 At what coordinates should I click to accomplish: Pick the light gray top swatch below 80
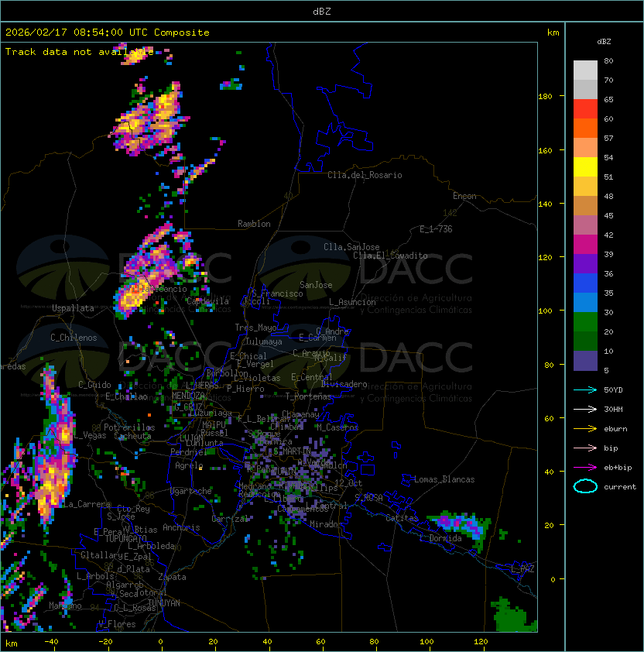585,70
